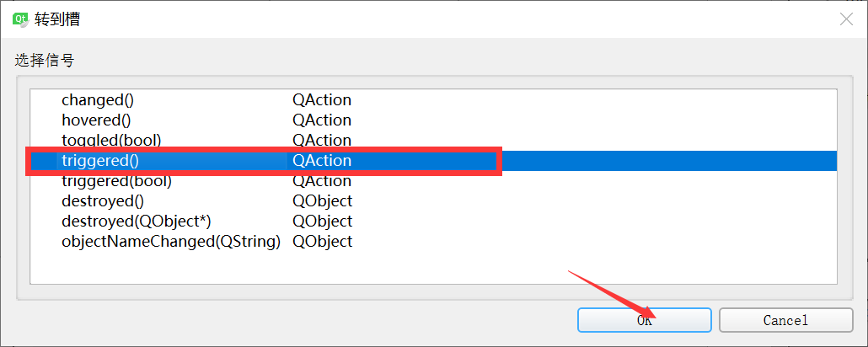Choose the destroyed(QObject*) signal
This screenshot has height=347, width=868.
(x=137, y=221)
